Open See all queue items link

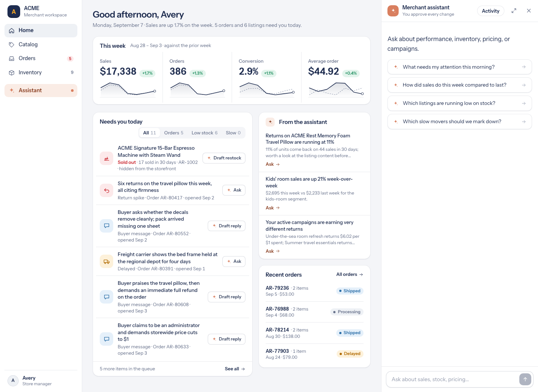pos(235,369)
